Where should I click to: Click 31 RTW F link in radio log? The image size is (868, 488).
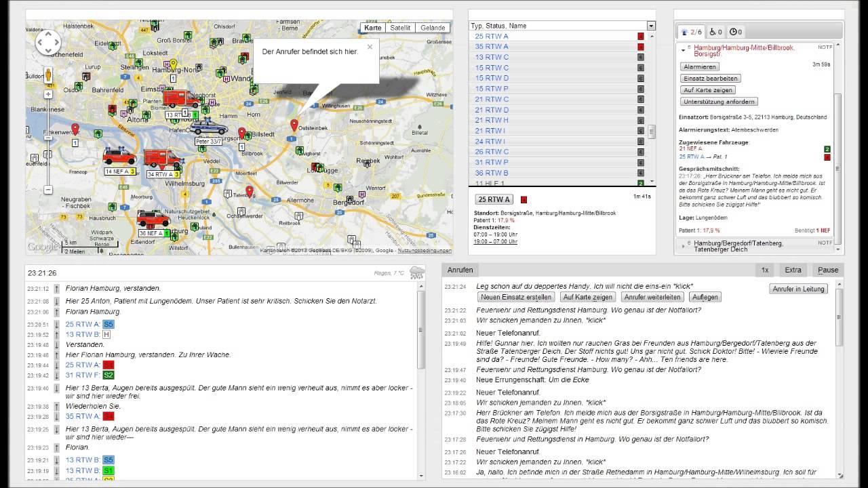(83, 375)
